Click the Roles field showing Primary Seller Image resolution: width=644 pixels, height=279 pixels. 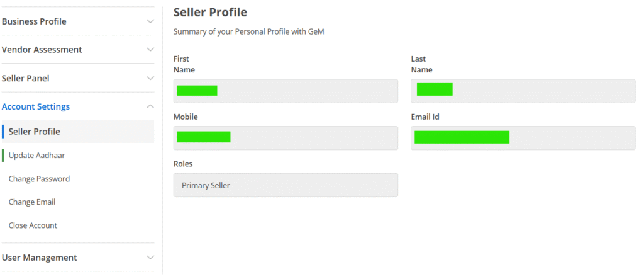click(286, 185)
